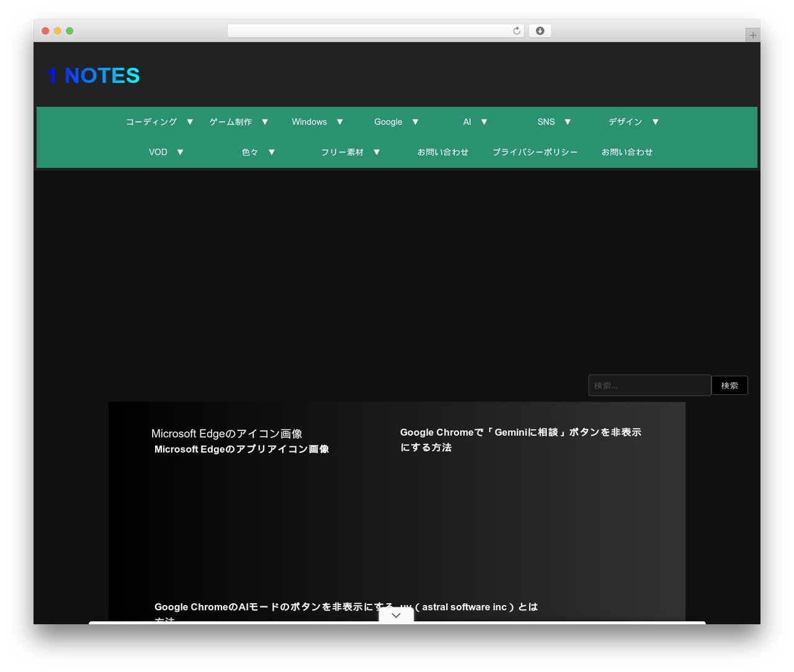Open the AI menu item
The image size is (794, 672).
[467, 122]
